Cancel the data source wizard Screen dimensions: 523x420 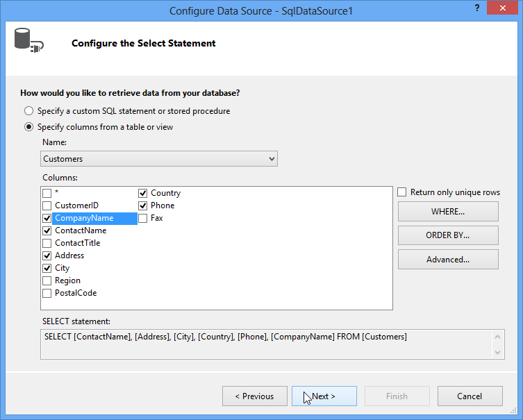coord(470,396)
